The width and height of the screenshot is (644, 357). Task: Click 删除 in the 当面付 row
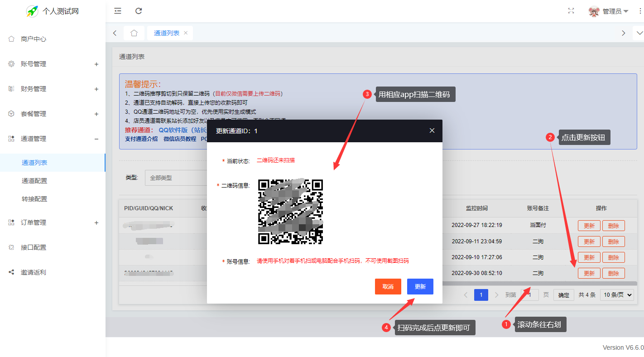pyautogui.click(x=614, y=226)
